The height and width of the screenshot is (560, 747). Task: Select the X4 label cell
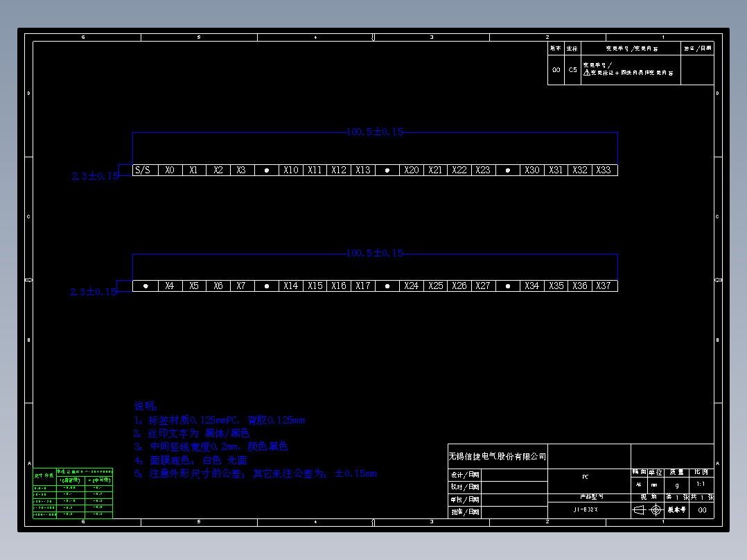click(x=170, y=286)
